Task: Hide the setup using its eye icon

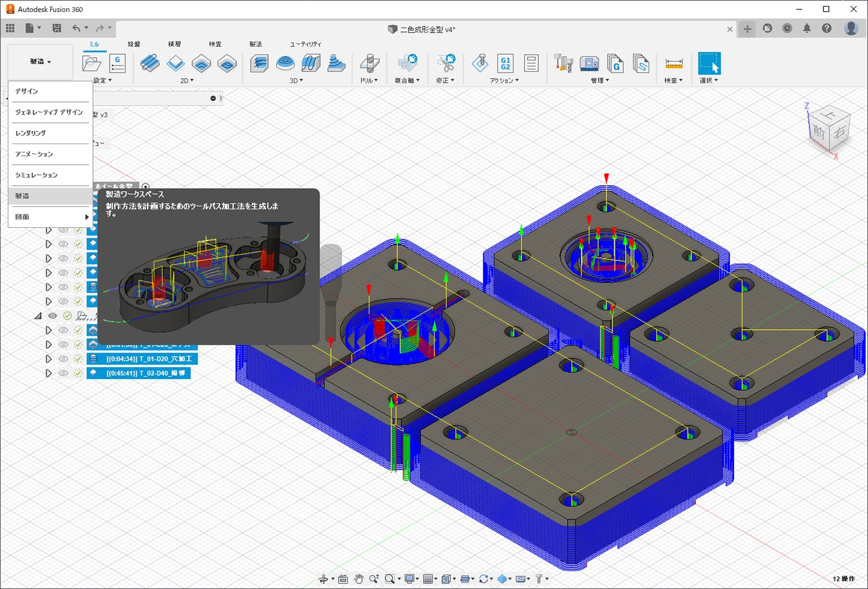Action: tap(53, 316)
